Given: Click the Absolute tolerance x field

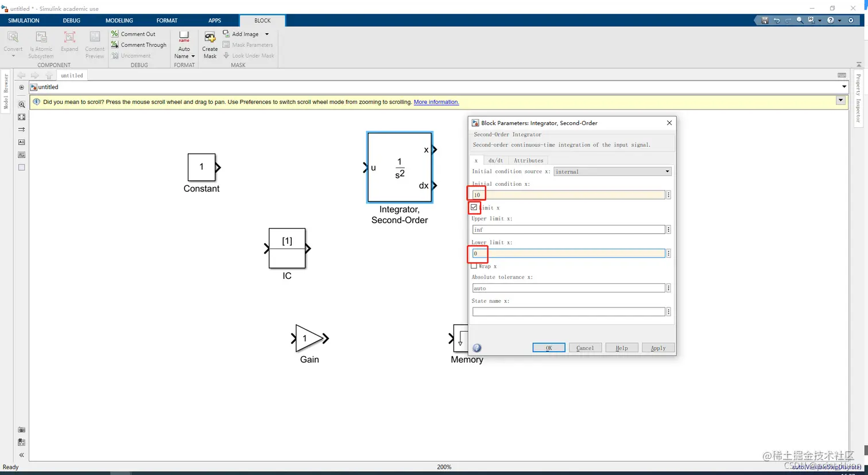Looking at the screenshot, I should 568,288.
